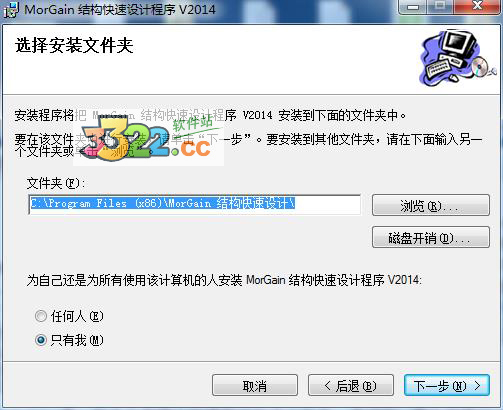Image resolution: width=503 pixels, height=410 pixels.
Task: Click the window title MorGain 结构快速设计程序 V2014
Action: pyautogui.click(x=120, y=9)
